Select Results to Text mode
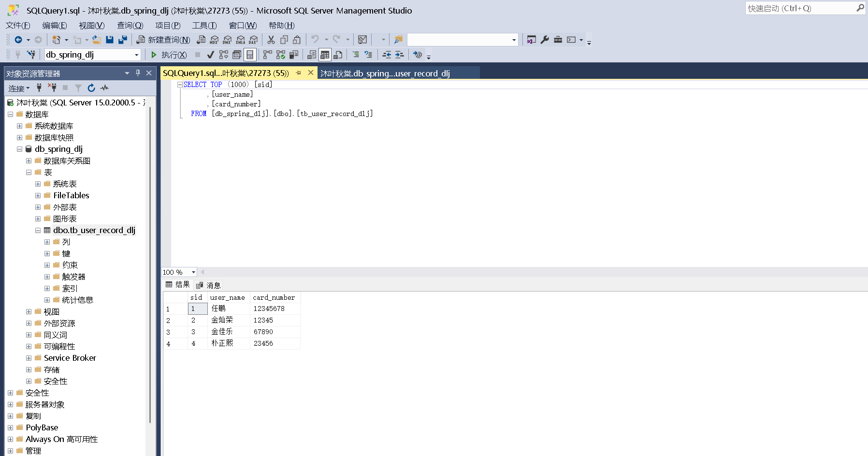The height and width of the screenshot is (456, 868). [x=312, y=55]
